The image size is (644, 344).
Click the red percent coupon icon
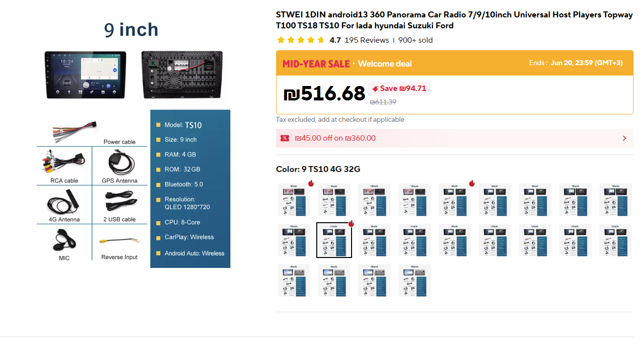coord(285,138)
